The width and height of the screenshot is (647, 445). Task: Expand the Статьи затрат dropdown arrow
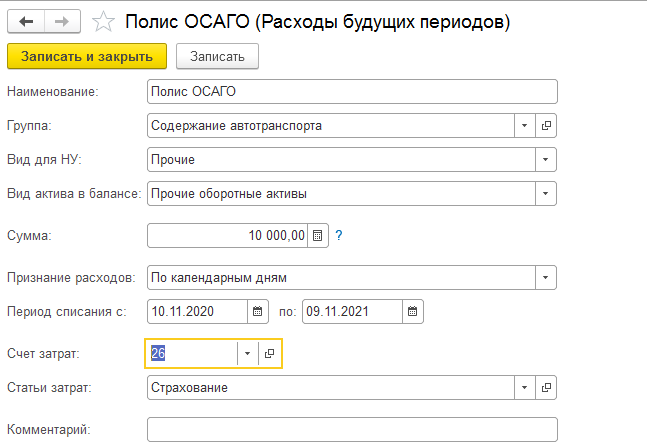point(524,388)
